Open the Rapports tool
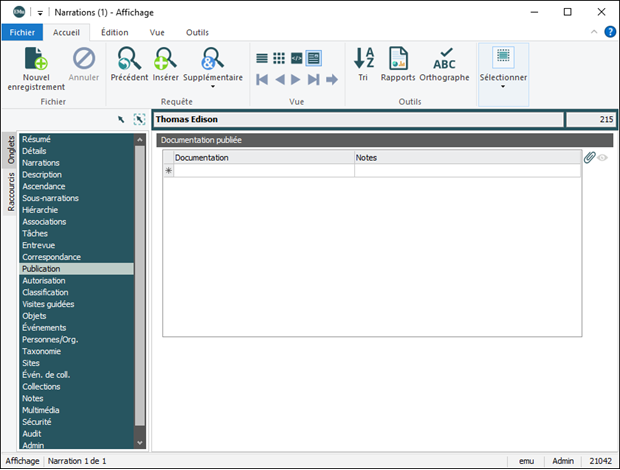The width and height of the screenshot is (620, 470). (398, 58)
